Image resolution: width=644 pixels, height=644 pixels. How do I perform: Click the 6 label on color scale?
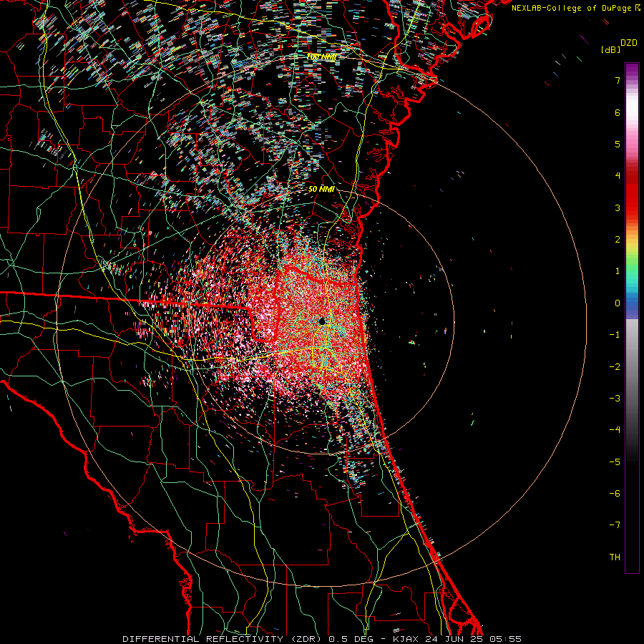(x=618, y=112)
